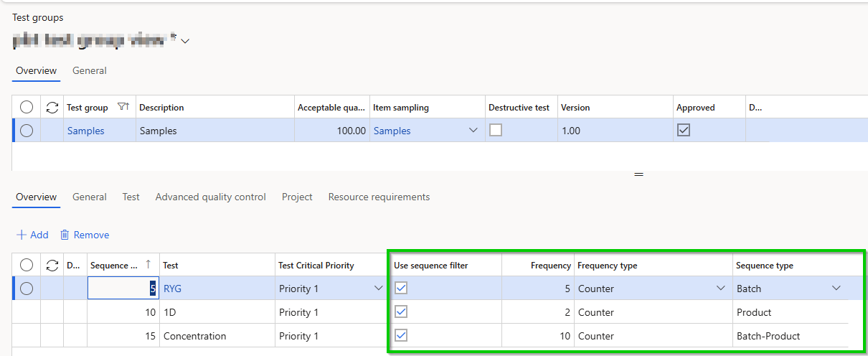Toggle the Approved checkbox for Samples
Screen dimensions: 868x356
tap(684, 131)
